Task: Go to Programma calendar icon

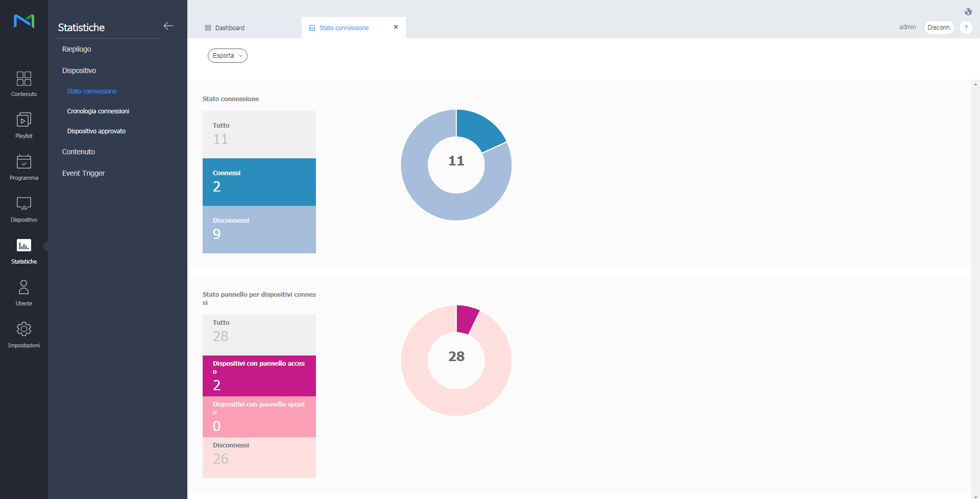Action: click(23, 162)
